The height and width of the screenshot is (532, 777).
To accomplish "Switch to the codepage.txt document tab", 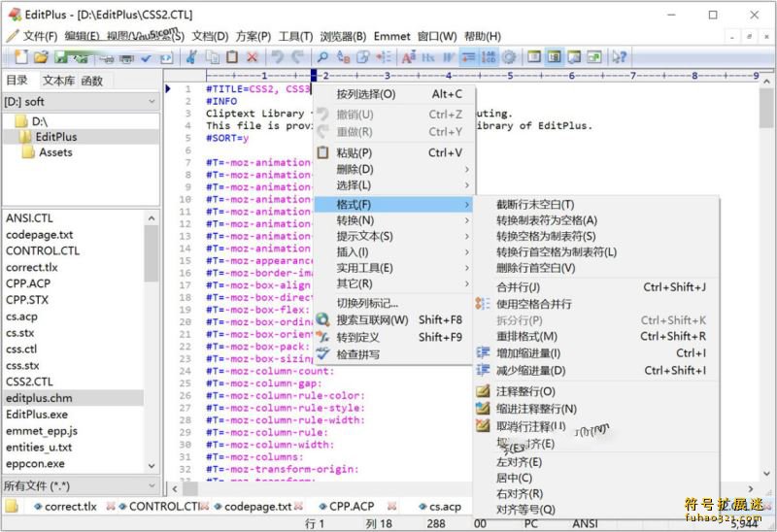I will (257, 506).
